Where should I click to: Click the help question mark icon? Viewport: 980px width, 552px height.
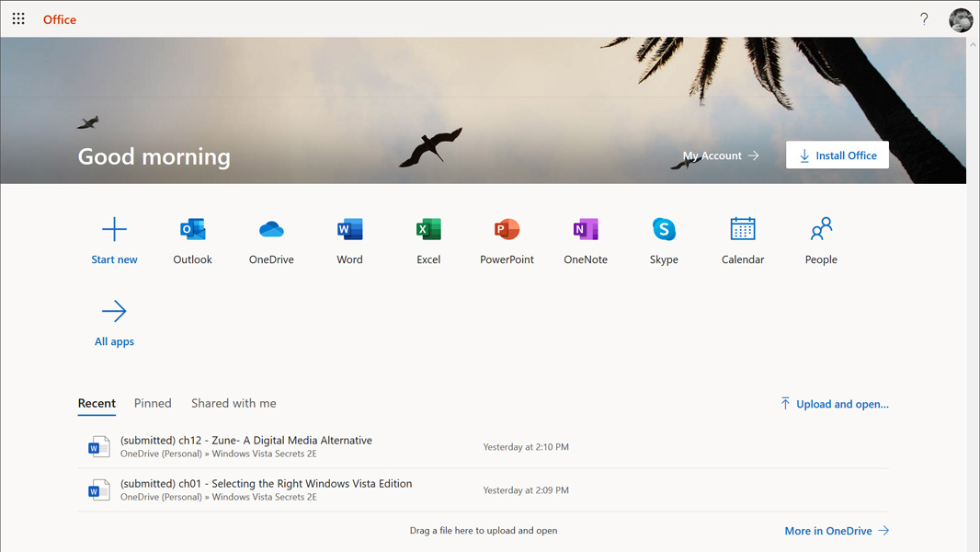(924, 18)
